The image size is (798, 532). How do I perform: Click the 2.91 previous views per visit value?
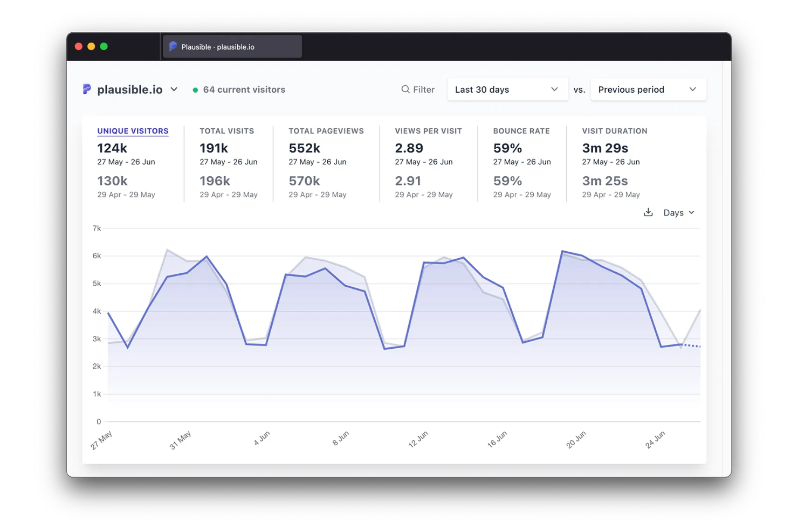tap(408, 181)
